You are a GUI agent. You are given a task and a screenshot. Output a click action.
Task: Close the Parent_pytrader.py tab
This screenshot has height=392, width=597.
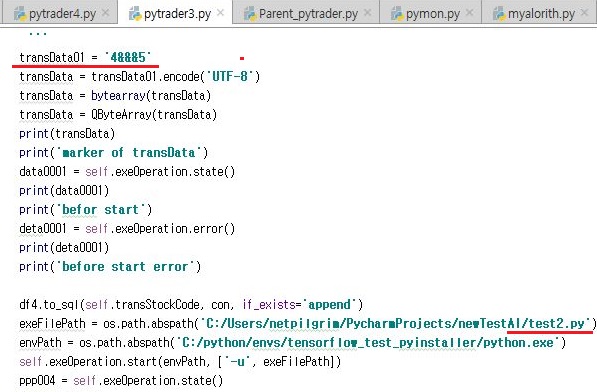367,13
